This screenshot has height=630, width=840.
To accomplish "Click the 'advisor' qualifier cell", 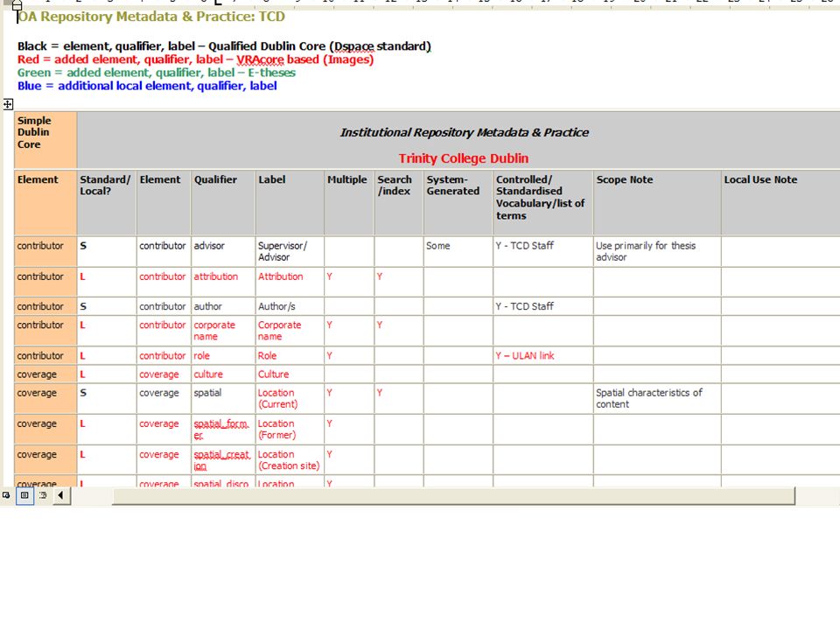I will pos(223,251).
